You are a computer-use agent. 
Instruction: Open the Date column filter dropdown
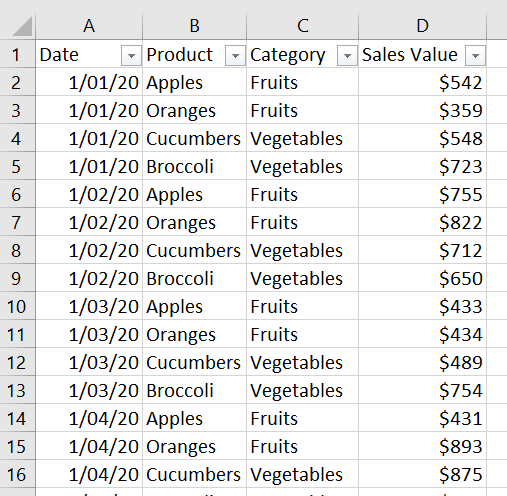coord(131,55)
